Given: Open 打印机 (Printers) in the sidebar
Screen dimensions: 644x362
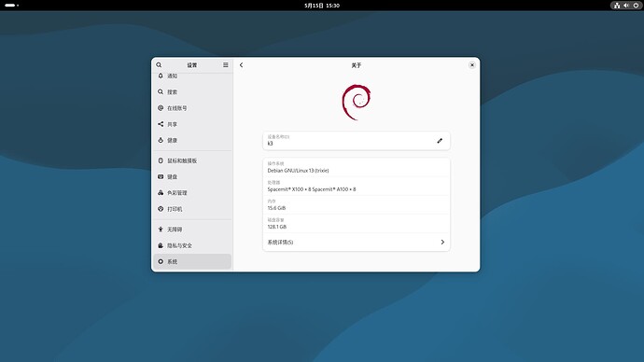Looking at the screenshot, I should [192, 209].
